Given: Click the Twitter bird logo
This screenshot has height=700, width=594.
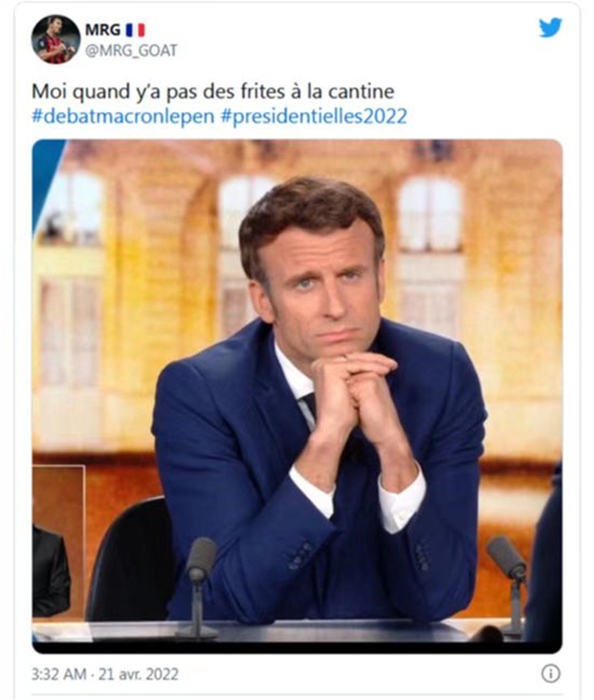Looking at the screenshot, I should point(550,28).
